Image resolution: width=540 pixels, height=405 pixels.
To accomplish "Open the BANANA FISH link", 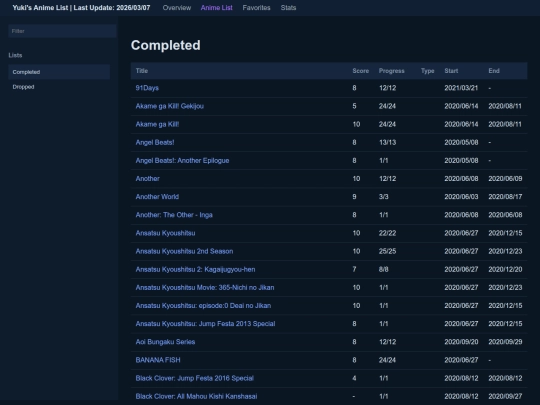I will click(158, 360).
